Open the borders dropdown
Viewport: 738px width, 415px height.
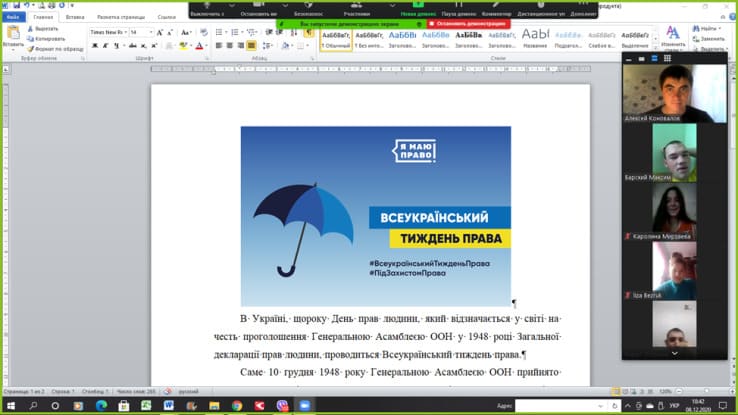pos(307,46)
